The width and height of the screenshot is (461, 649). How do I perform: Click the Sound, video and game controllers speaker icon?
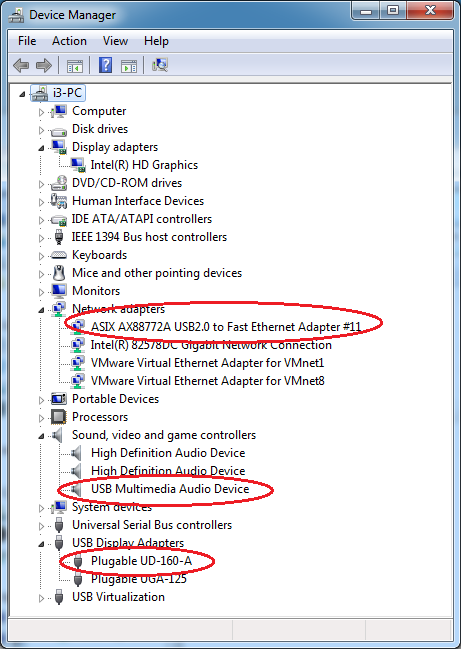(x=58, y=435)
